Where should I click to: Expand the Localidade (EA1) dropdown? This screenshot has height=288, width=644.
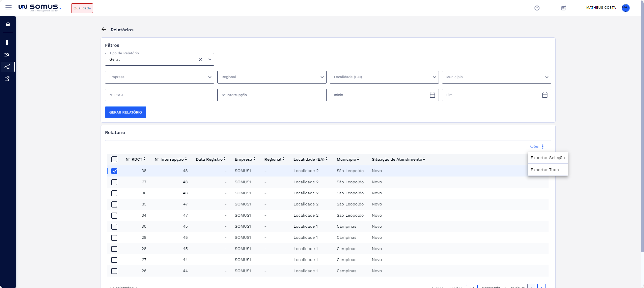coord(384,77)
